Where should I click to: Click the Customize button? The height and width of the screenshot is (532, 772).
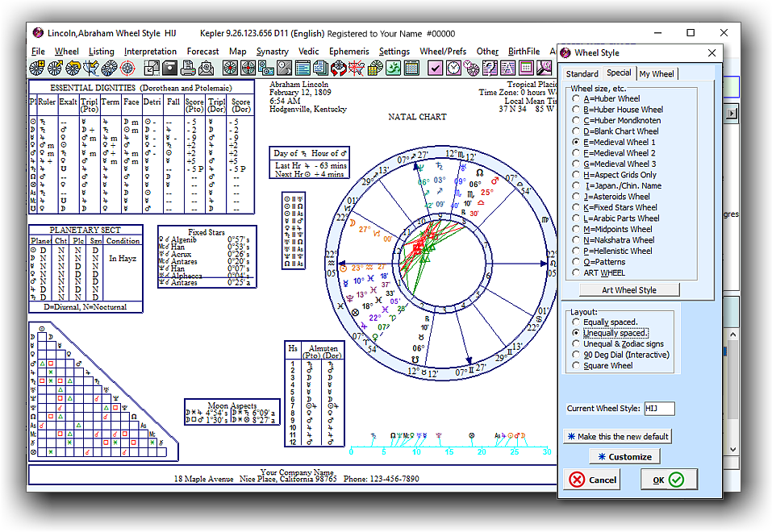(x=624, y=456)
